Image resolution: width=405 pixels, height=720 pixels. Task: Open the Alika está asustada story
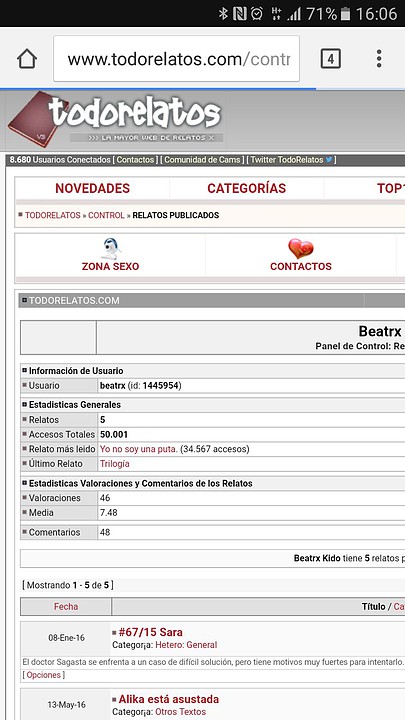[169, 699]
